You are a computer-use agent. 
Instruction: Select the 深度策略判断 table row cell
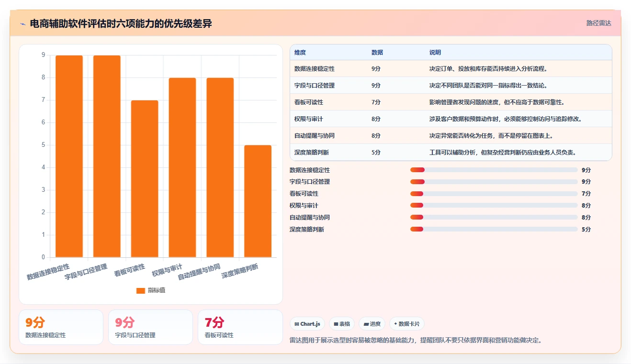pos(312,153)
